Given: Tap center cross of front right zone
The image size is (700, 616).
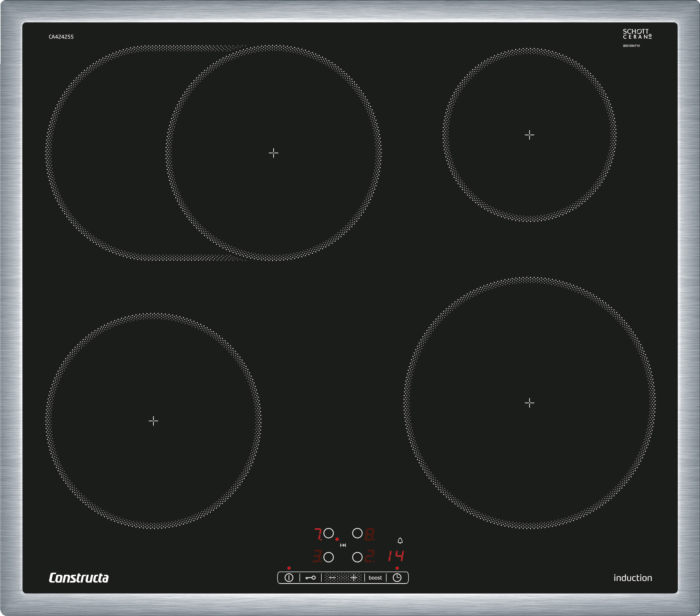Looking at the screenshot, I should (x=529, y=403).
